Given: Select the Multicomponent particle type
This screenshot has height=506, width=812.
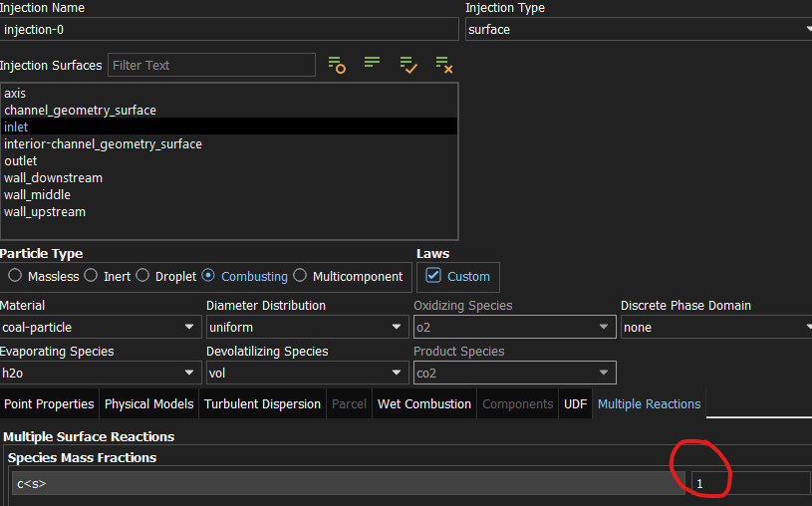Looking at the screenshot, I should (300, 276).
